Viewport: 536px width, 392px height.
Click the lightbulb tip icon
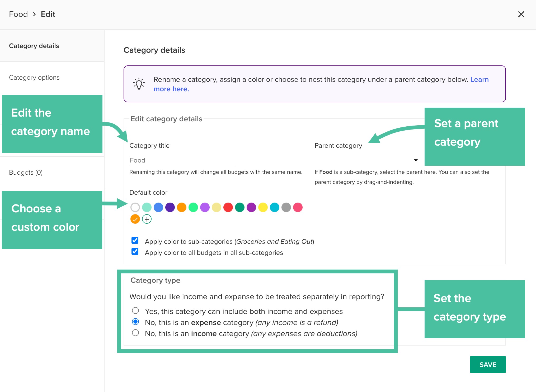pos(139,84)
